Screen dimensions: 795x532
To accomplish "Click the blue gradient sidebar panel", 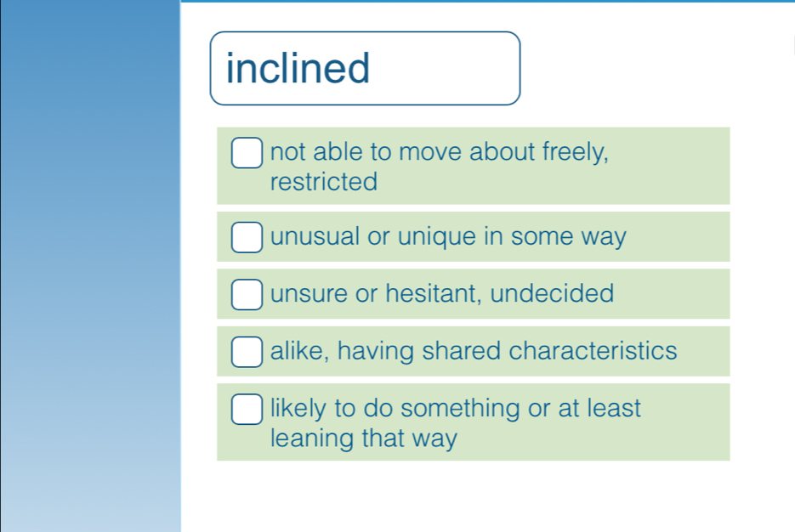I will [x=90, y=266].
